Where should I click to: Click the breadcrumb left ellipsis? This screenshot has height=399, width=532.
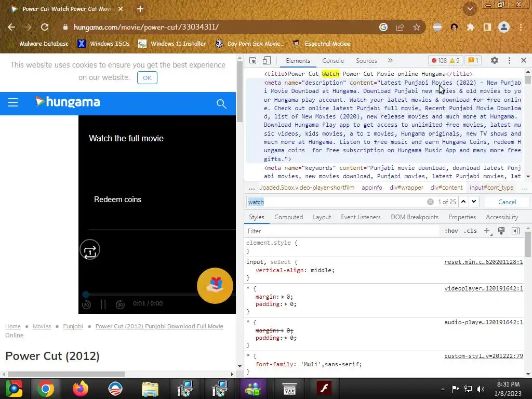click(251, 188)
